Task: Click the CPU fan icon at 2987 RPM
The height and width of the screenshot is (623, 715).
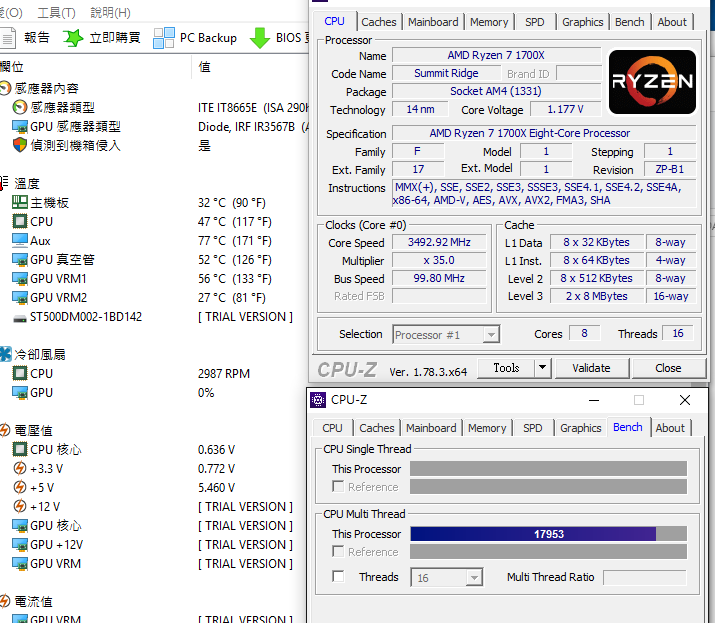Action: click(x=20, y=374)
